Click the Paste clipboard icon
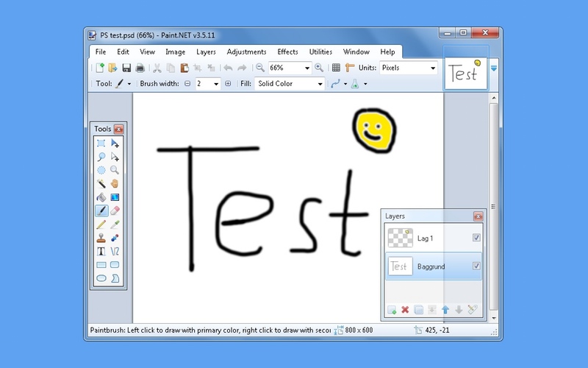This screenshot has height=368, width=588. pyautogui.click(x=184, y=68)
